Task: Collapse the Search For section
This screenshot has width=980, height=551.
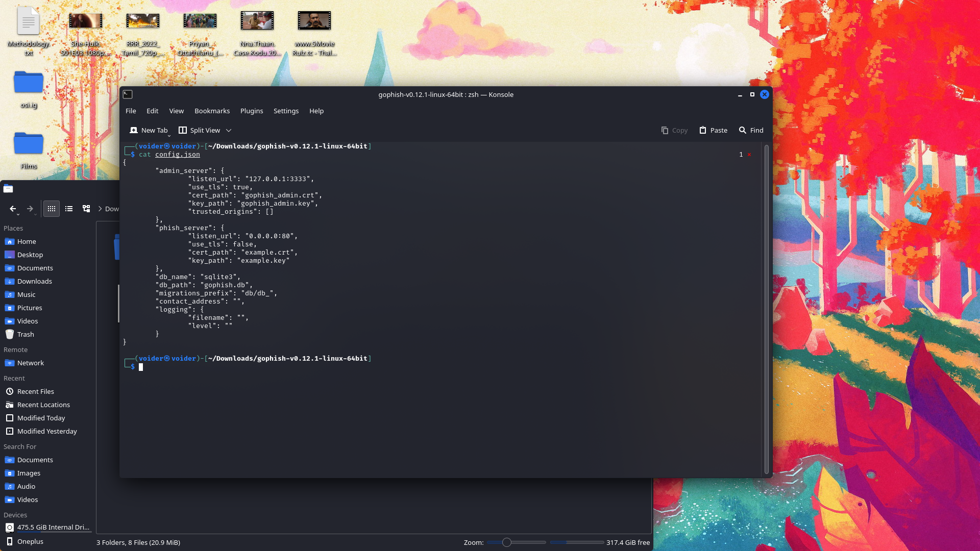Action: (19, 446)
